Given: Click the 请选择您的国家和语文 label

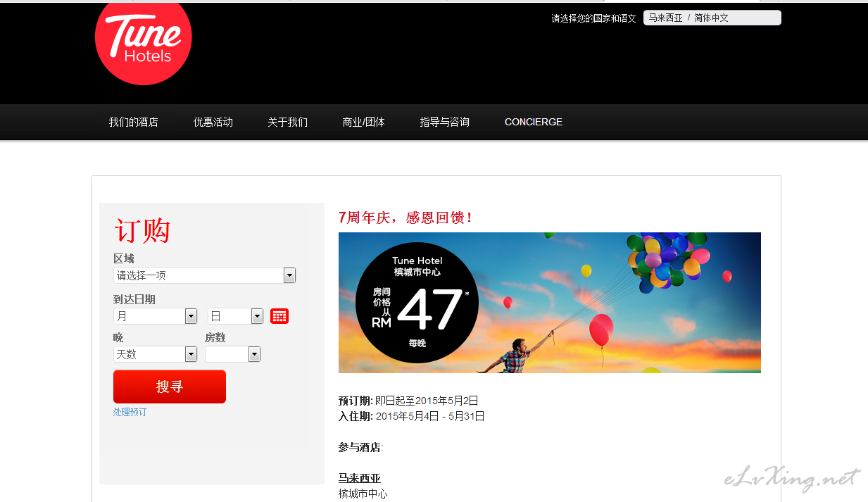Looking at the screenshot, I should click(593, 18).
